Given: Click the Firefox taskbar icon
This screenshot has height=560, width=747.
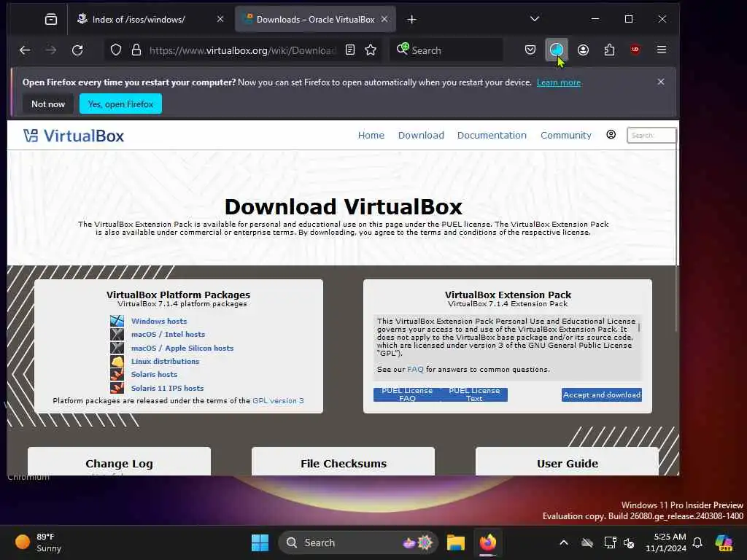Looking at the screenshot, I should point(488,542).
